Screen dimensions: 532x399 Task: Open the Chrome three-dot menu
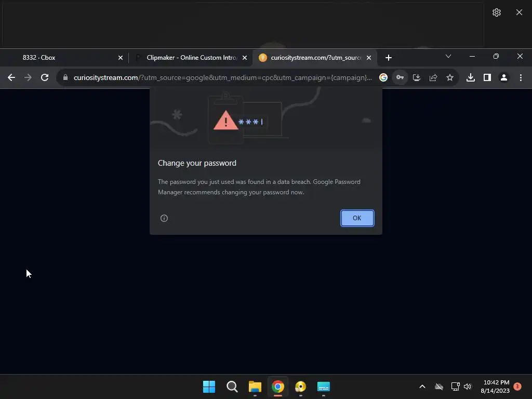pos(521,77)
